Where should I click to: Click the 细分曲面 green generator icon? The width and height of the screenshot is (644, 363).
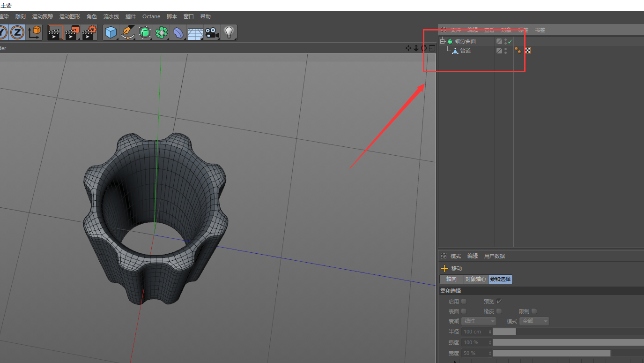450,41
